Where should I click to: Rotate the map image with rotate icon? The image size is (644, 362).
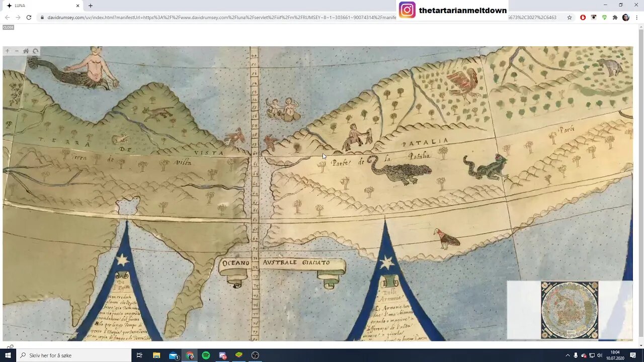click(35, 51)
